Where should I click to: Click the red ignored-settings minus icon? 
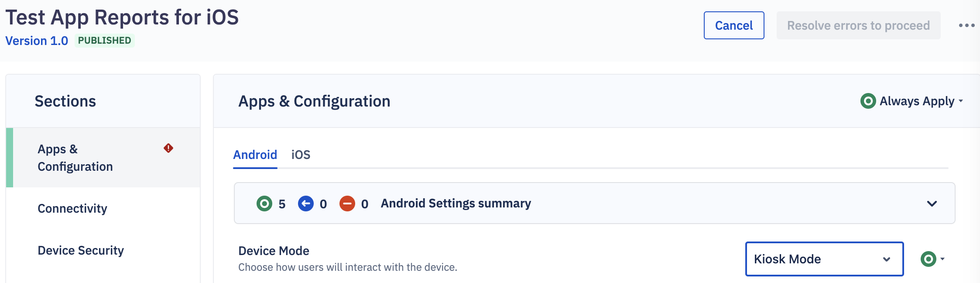[x=347, y=204]
